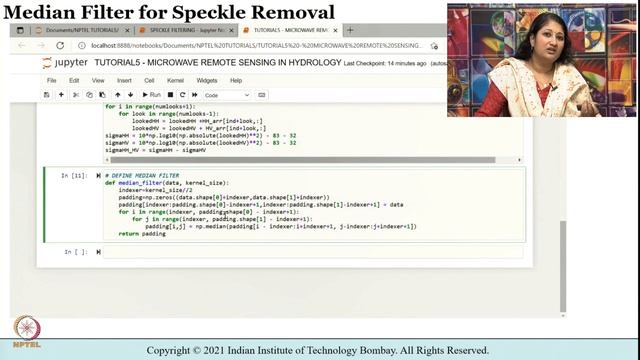Open the Kernel menu
The width and height of the screenshot is (640, 360).
175,80
